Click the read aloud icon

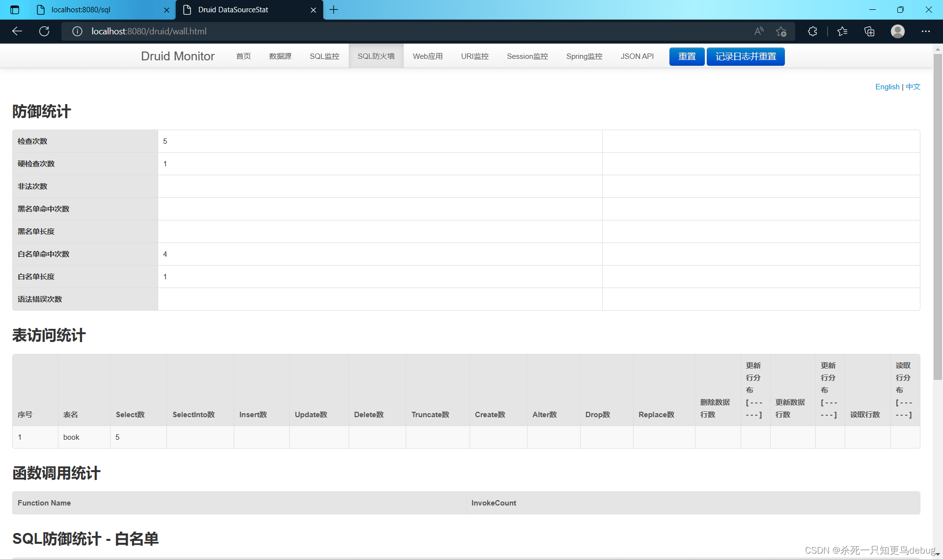coord(759,31)
